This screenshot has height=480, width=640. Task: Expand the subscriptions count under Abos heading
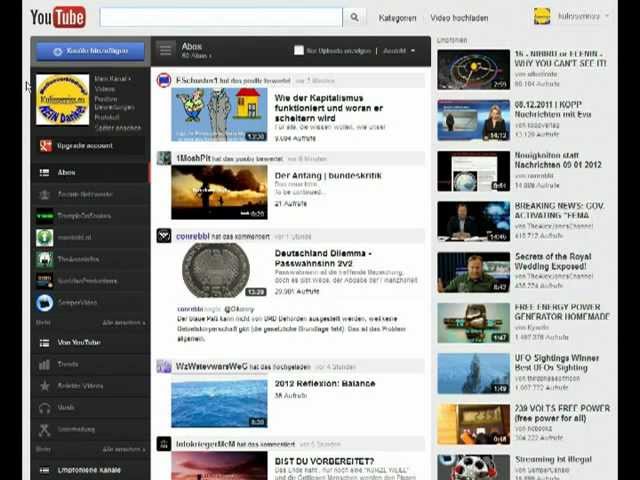click(x=196, y=56)
